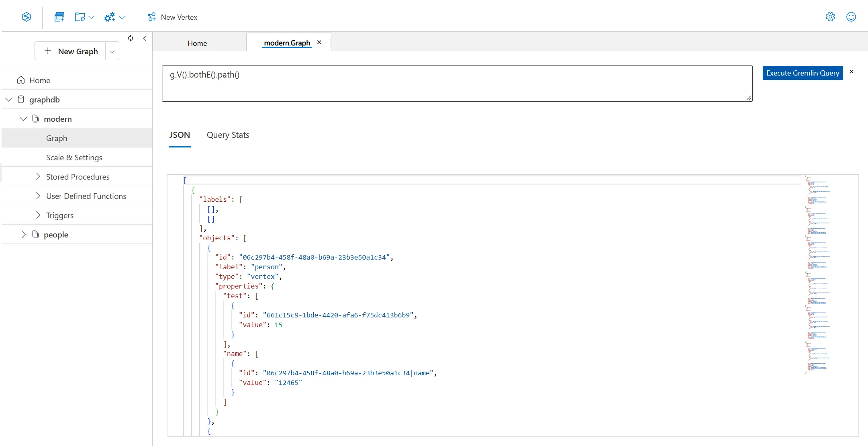Collapse the graphdb database node
Image resolution: width=868 pixels, height=446 pixels.
(x=9, y=99)
